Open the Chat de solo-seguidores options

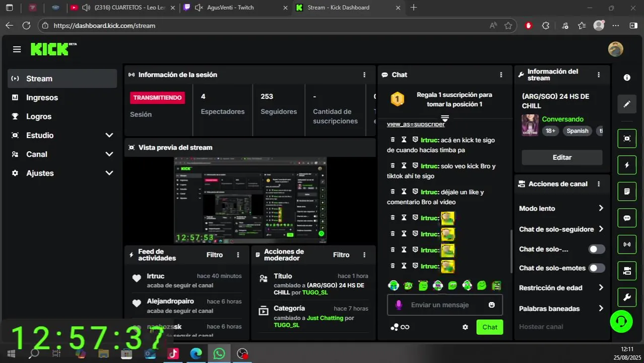[x=561, y=229]
